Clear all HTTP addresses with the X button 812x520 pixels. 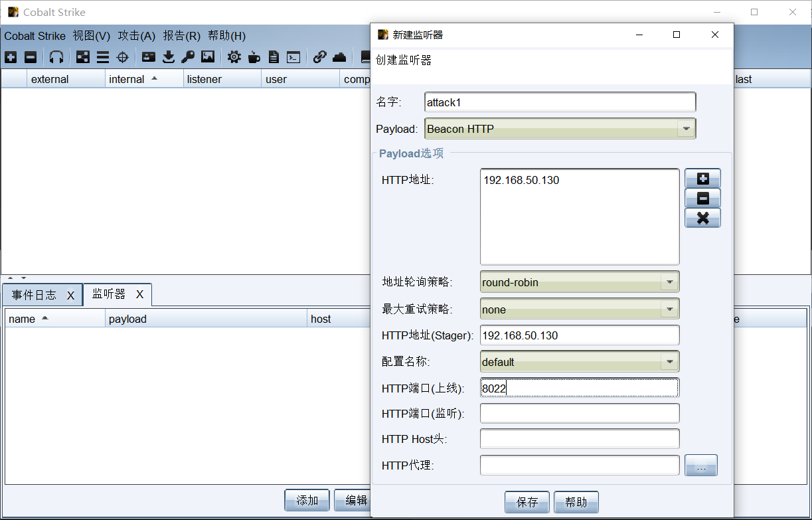click(703, 218)
